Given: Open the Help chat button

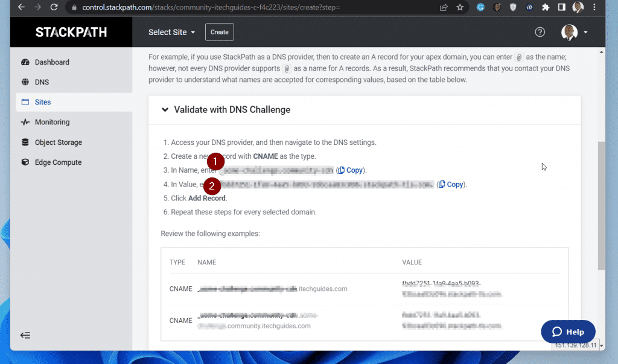Looking at the screenshot, I should click(x=568, y=331).
